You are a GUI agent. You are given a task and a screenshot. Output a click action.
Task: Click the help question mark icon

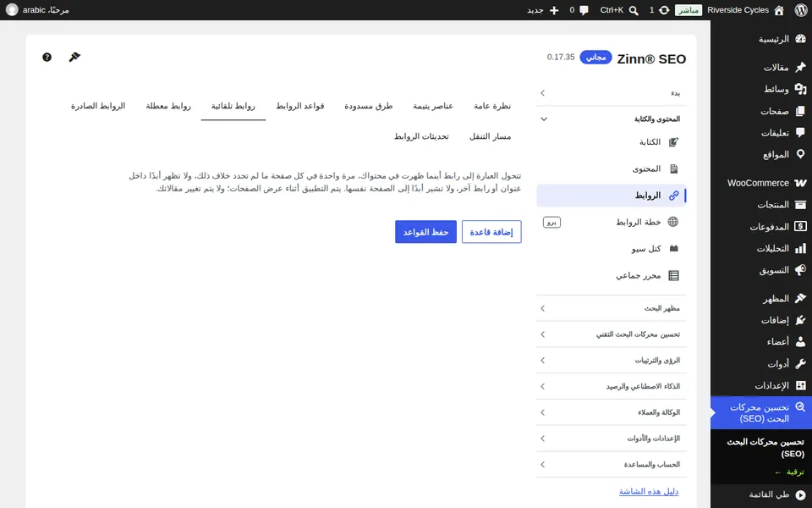pyautogui.click(x=47, y=57)
